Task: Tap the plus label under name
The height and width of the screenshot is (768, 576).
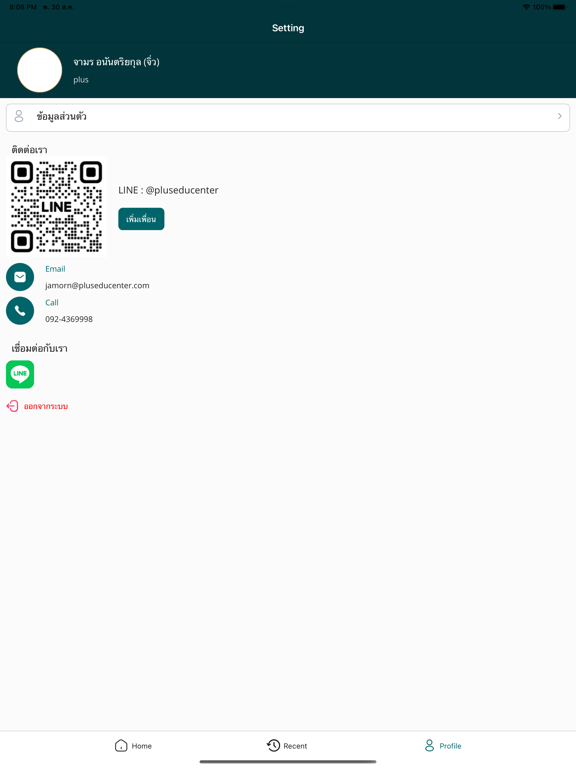Action: (x=81, y=80)
